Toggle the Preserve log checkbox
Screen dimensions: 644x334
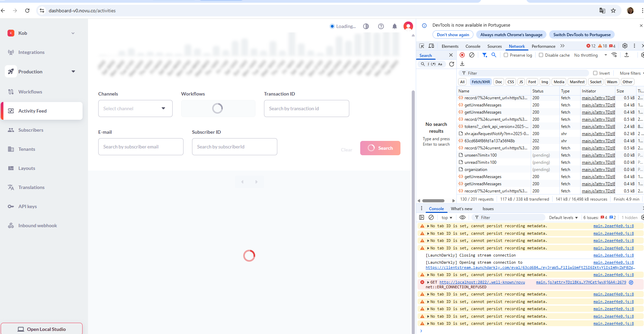(x=506, y=55)
